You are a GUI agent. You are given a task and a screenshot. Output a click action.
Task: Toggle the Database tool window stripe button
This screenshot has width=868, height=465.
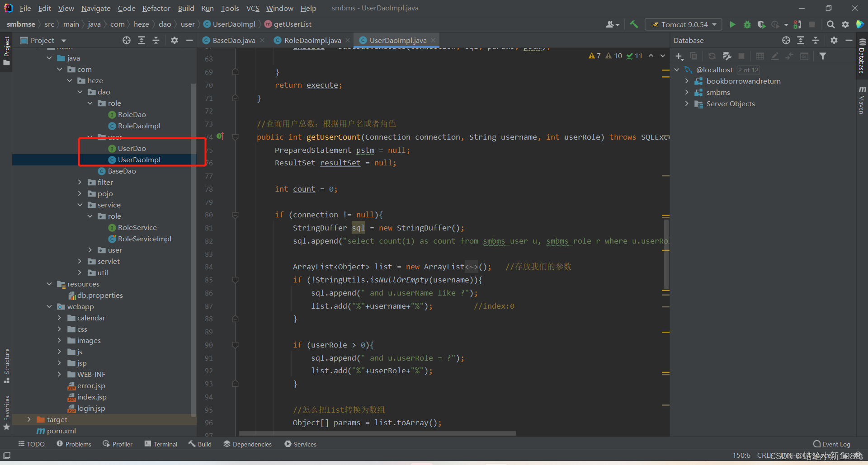pos(862,56)
